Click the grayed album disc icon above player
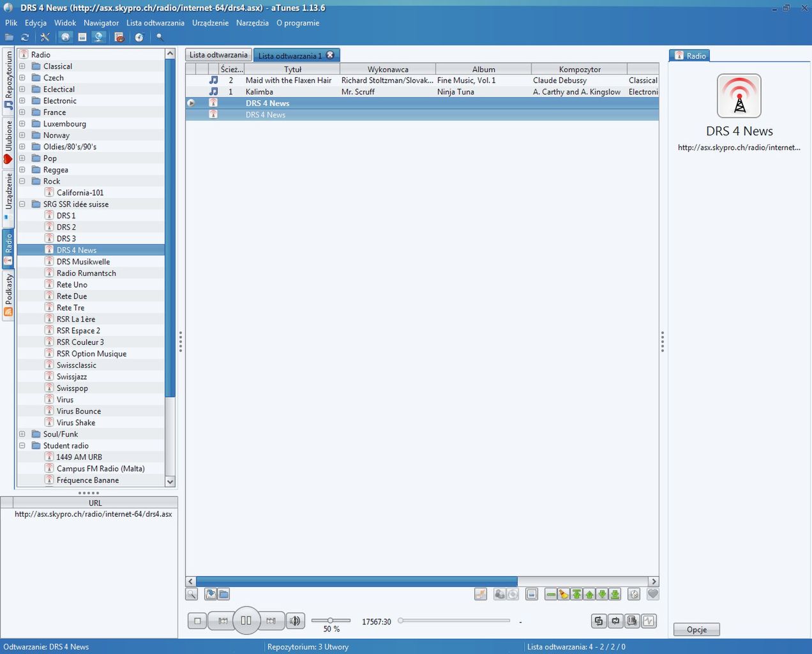Screen dimensions: 812x654 click(x=513, y=594)
